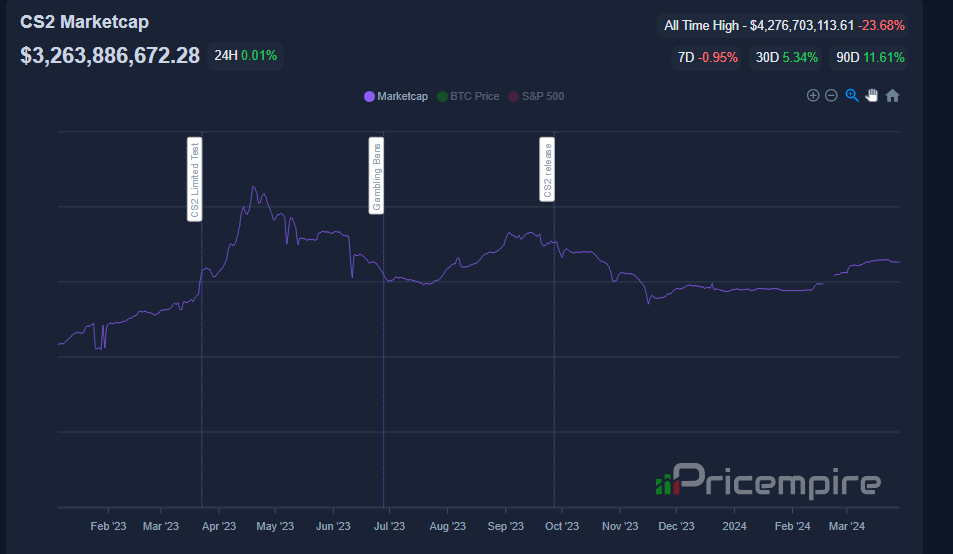Viewport: 953px width, 554px height.
Task: Click the 24H change badge
Action: click(246, 55)
